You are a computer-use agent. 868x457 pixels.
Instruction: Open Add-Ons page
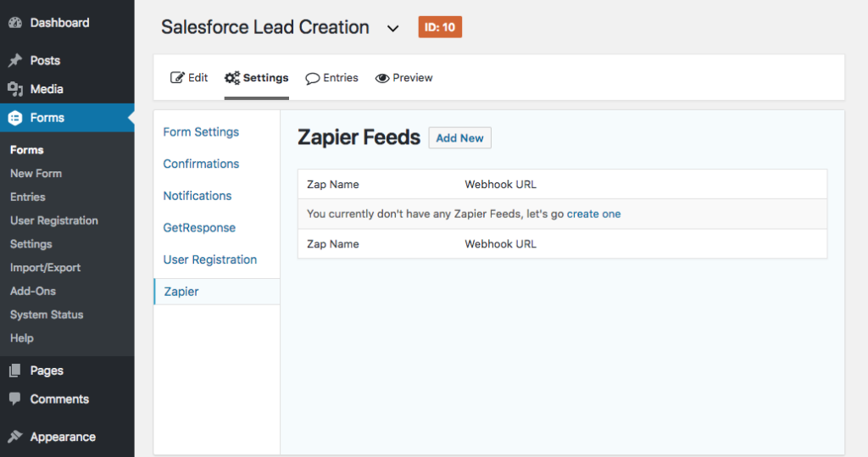pos(33,291)
